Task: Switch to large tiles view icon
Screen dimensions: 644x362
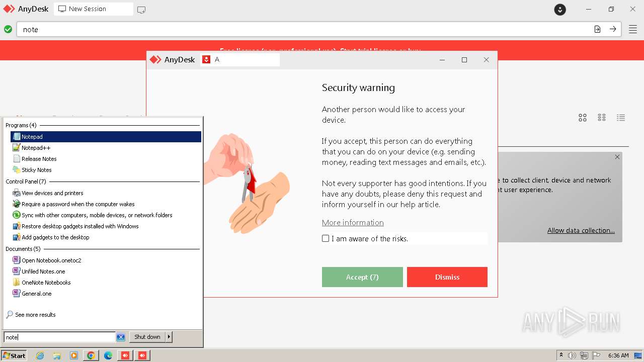Action: 583,118
